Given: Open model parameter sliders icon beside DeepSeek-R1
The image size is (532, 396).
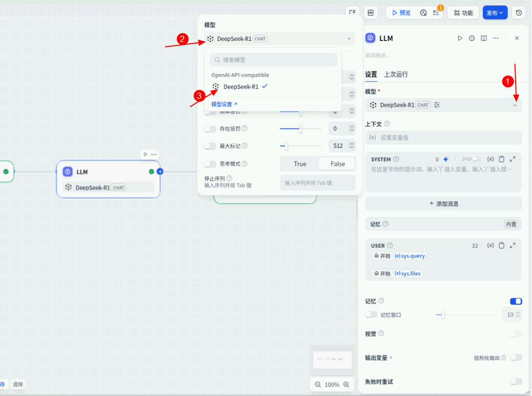Looking at the screenshot, I should tap(437, 105).
